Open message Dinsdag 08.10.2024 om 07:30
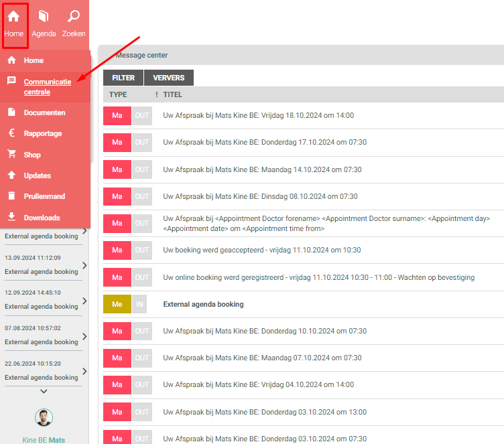 coord(260,197)
